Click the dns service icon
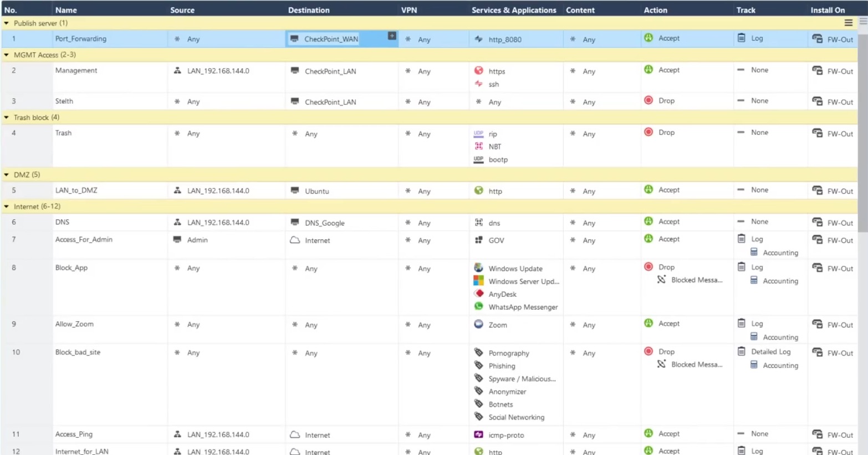Image resolution: width=868 pixels, height=455 pixels. pos(479,223)
